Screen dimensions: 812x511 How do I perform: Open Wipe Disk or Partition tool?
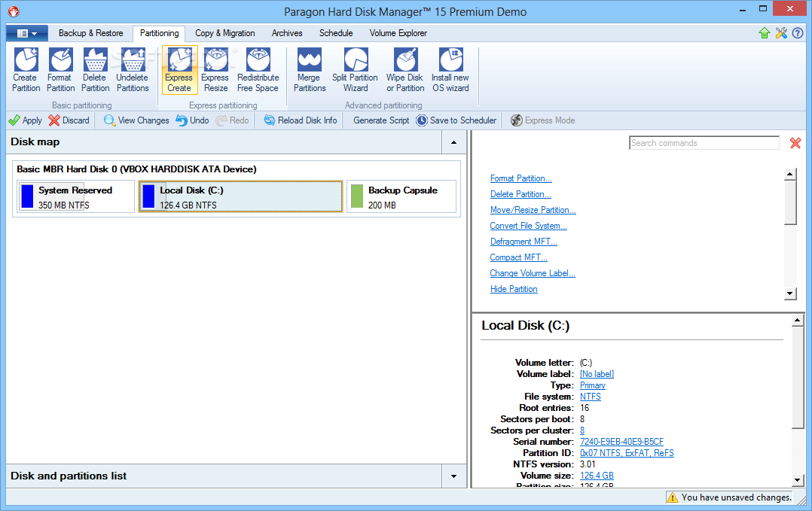(x=405, y=70)
